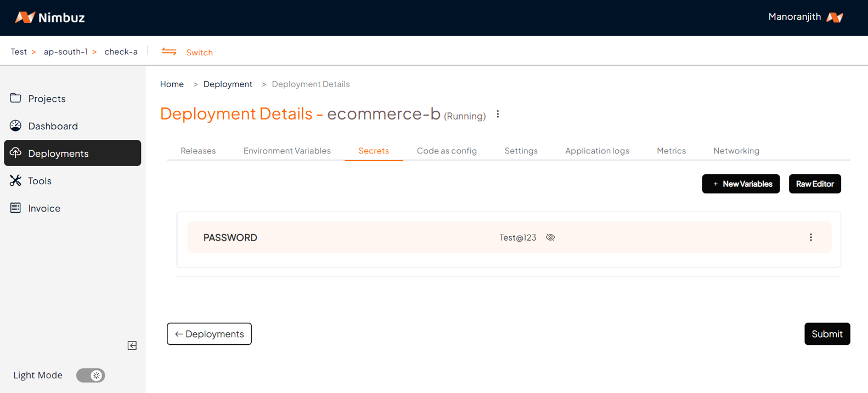Collapse the sidebar panel
868x393 pixels.
[132, 345]
